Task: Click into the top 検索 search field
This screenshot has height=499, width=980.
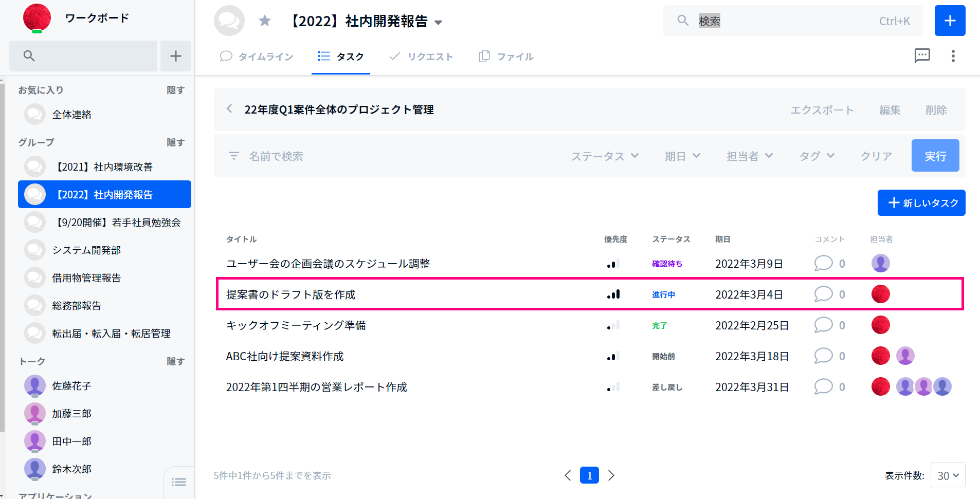Action: tap(792, 21)
